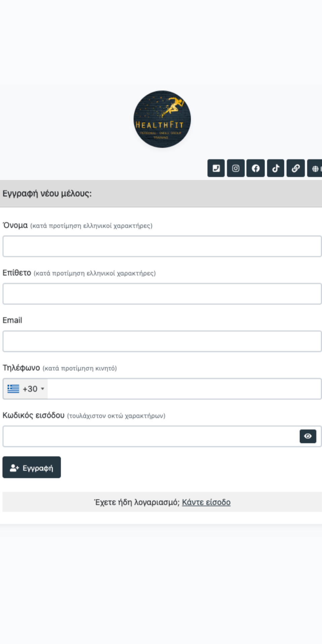Focus the Επίθετο surname field
This screenshot has height=644, width=322.
pos(162,294)
